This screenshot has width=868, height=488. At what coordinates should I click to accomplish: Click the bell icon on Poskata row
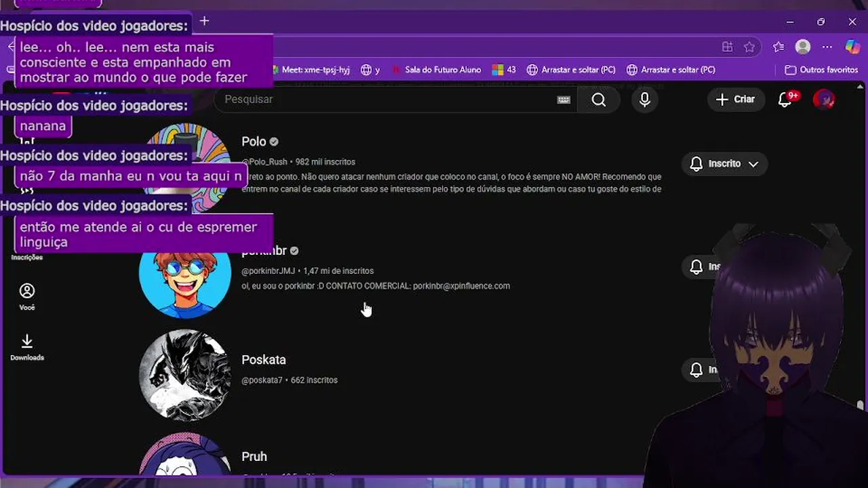point(696,369)
